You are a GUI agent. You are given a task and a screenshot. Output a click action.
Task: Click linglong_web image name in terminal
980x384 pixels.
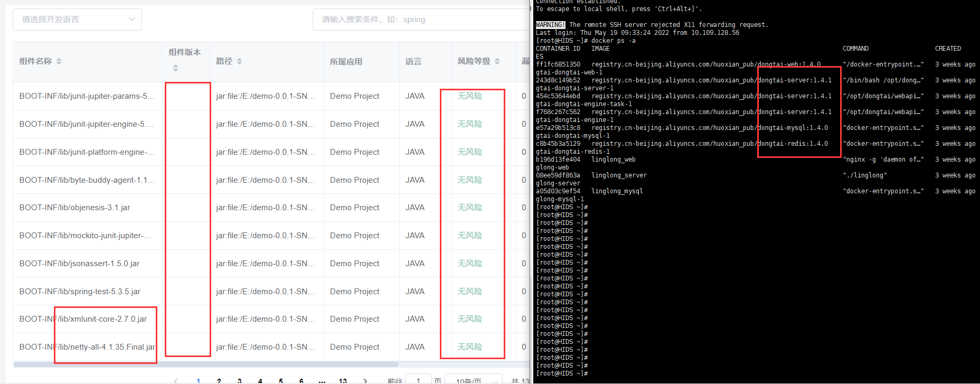614,160
